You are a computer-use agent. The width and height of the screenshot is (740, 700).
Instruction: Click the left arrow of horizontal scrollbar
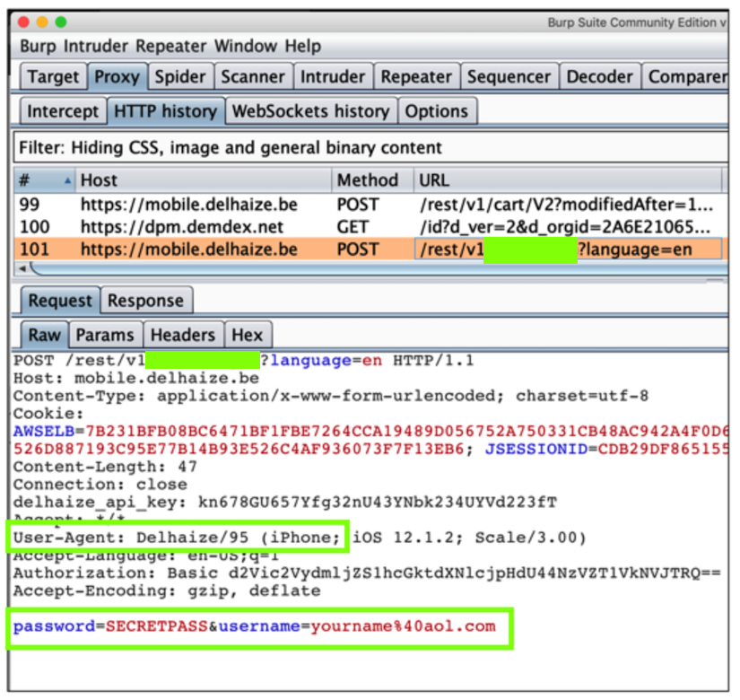pyautogui.click(x=22, y=268)
